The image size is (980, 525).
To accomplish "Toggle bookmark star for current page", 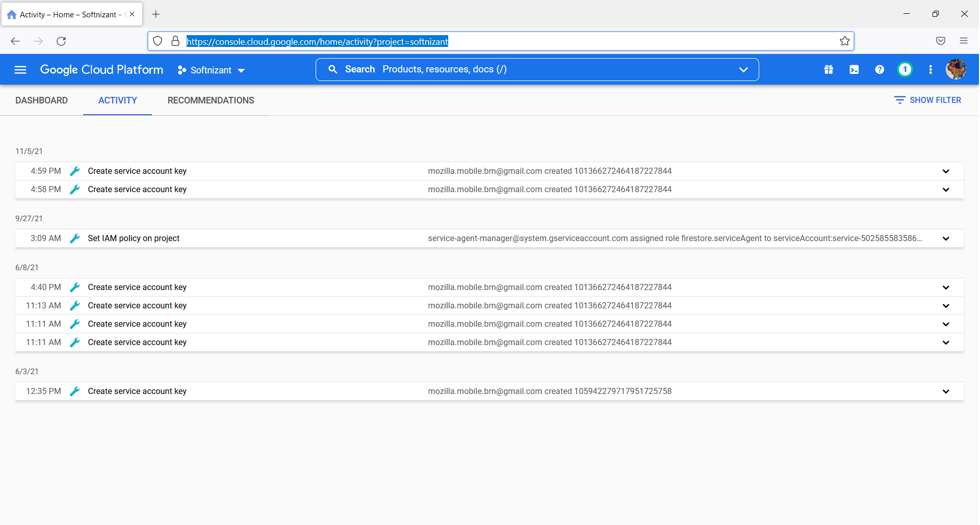I will [845, 41].
